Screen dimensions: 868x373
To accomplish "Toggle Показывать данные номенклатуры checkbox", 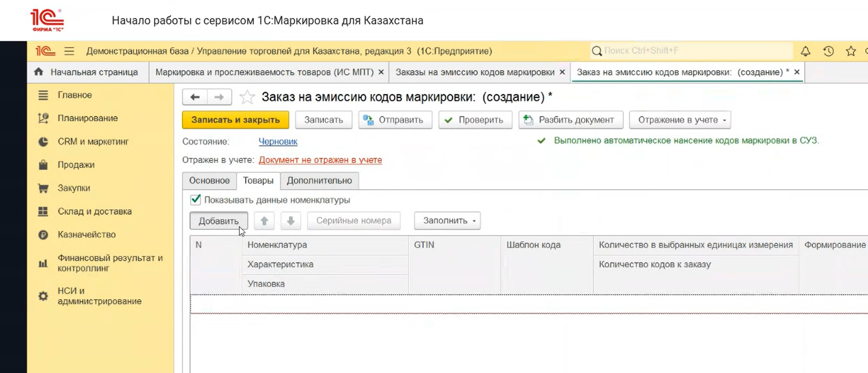I will [x=196, y=200].
